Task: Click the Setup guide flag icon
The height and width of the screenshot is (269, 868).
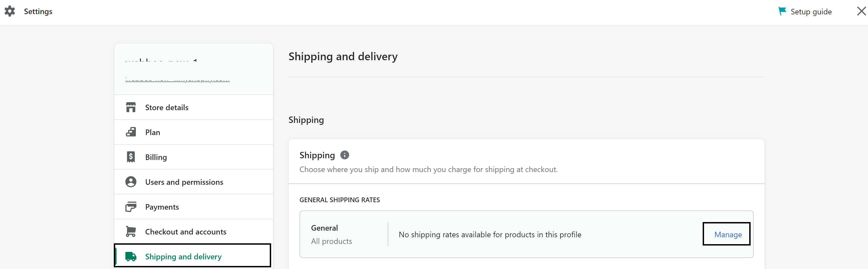Action: click(x=782, y=11)
